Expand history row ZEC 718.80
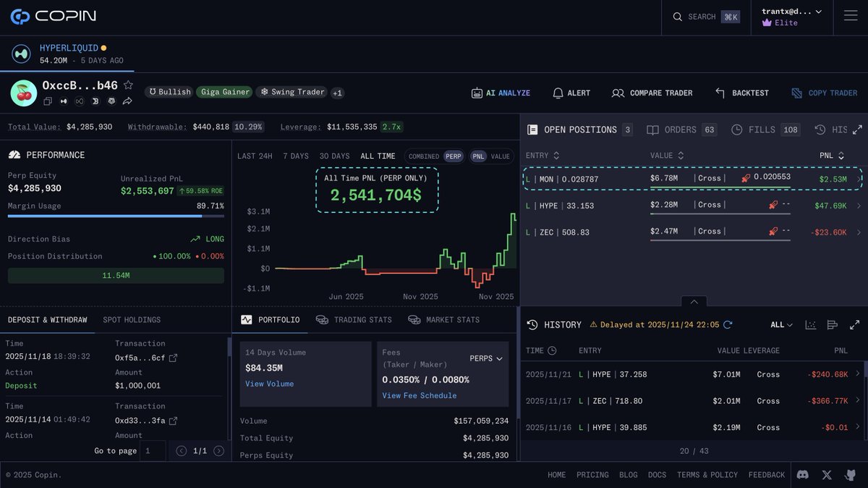868x488 pixels. click(858, 400)
